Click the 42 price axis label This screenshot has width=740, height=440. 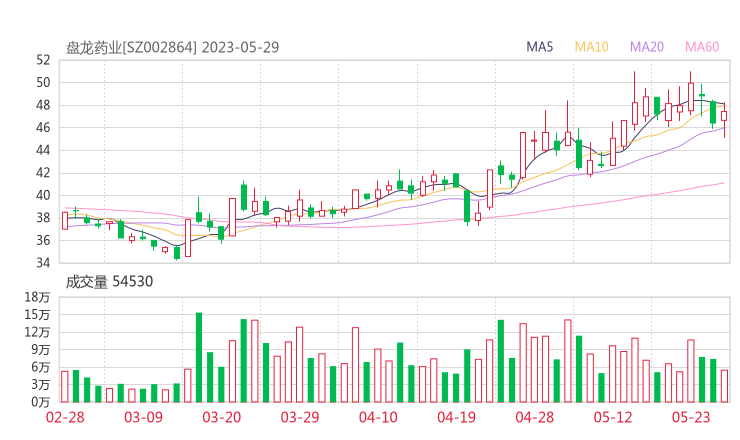pyautogui.click(x=43, y=173)
